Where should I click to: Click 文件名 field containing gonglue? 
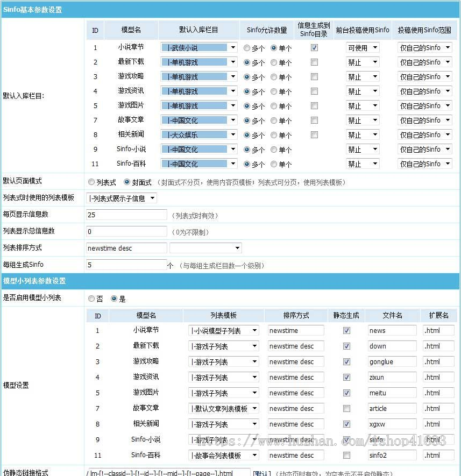tap(392, 361)
